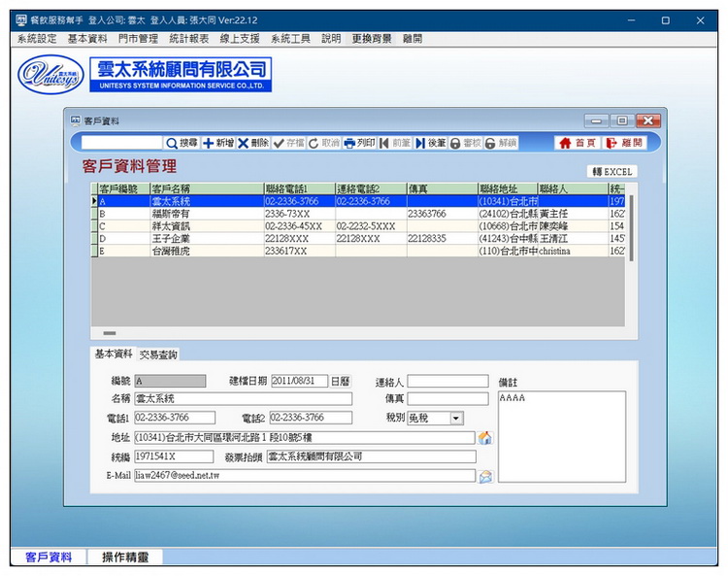Go to previous record with 前筆
The width and height of the screenshot is (728, 576).
[x=395, y=143]
